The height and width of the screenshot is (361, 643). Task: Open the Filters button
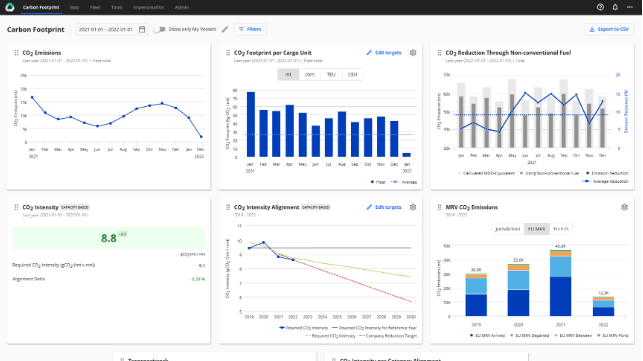[x=250, y=29]
